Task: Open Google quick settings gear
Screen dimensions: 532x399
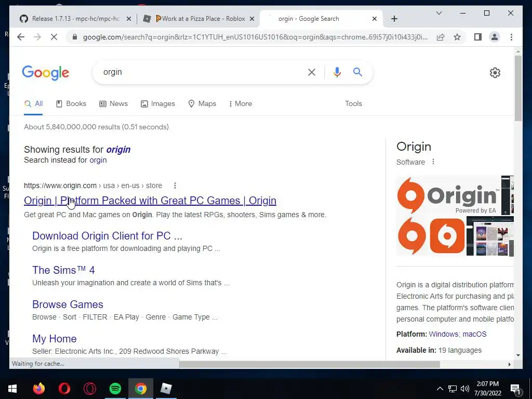Action: click(x=495, y=73)
